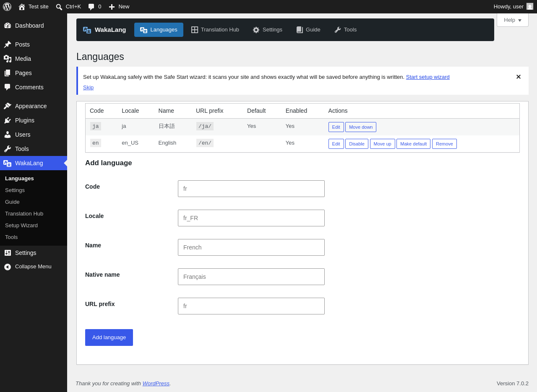
Task: Click the 日本語 name cell
Action: (x=167, y=126)
